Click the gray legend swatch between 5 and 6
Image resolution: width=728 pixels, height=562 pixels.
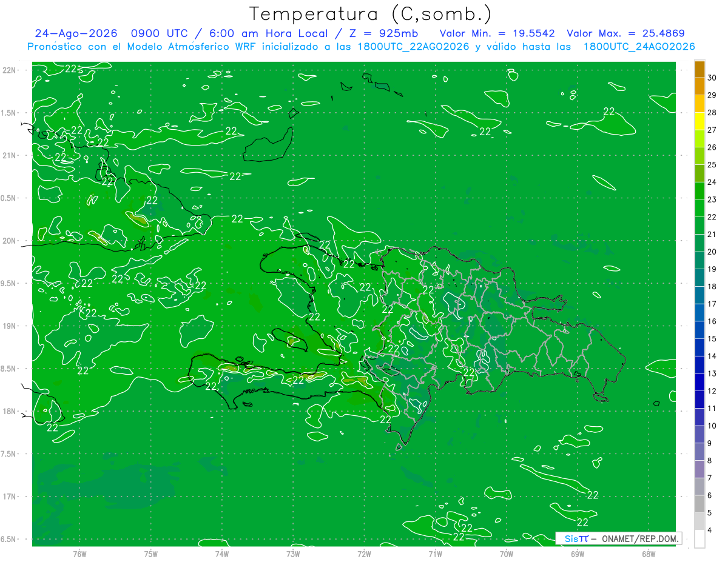pos(699,504)
